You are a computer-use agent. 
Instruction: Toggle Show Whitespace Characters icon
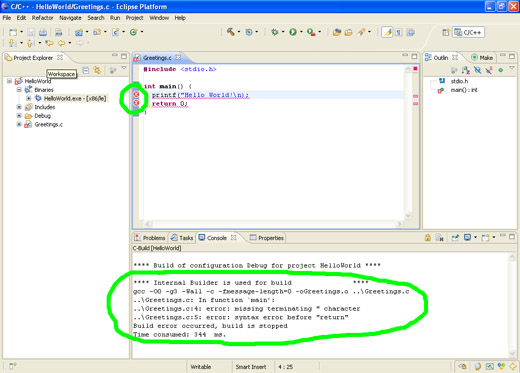pyautogui.click(x=399, y=32)
